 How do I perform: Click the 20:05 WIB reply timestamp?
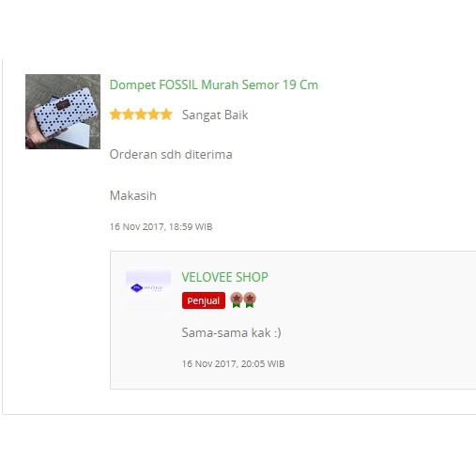tap(233, 363)
